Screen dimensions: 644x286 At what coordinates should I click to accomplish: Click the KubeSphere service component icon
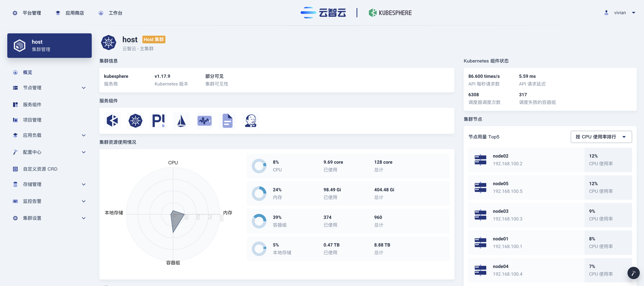pyautogui.click(x=112, y=121)
